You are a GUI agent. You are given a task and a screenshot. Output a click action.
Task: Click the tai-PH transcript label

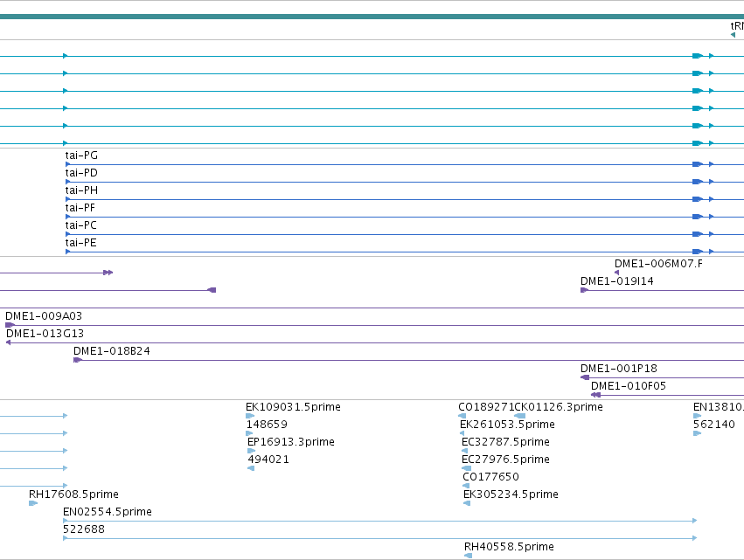click(x=81, y=190)
